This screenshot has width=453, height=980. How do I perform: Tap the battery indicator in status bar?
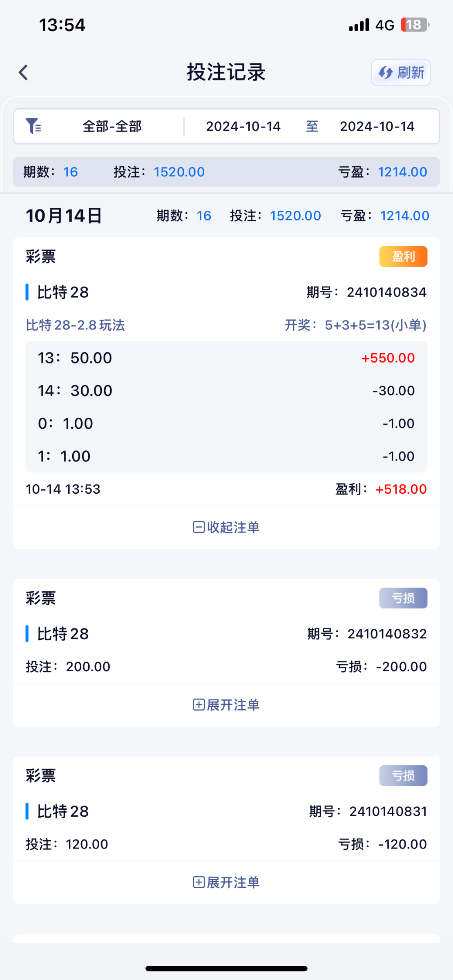click(415, 25)
